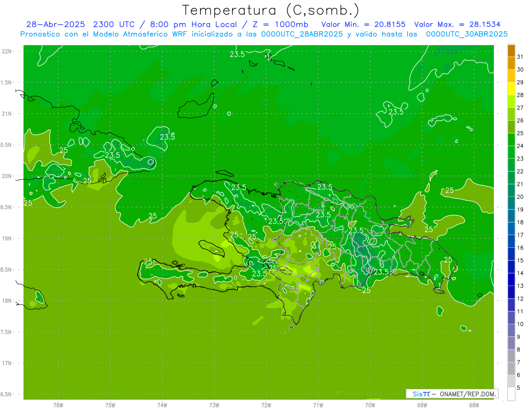Click the "Sis" logo text in the credit box
This screenshot has width=532, height=411.
pos(417,393)
